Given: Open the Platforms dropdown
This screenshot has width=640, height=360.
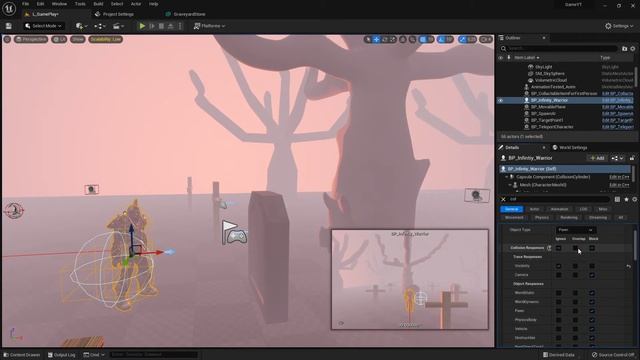Looking at the screenshot, I should 209,26.
